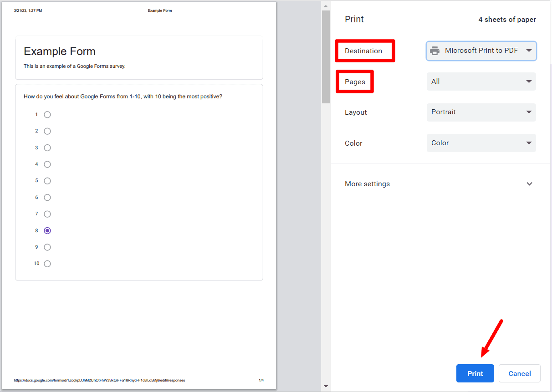The image size is (552, 392).
Task: Select radio option 2 in preview
Action: tap(47, 131)
